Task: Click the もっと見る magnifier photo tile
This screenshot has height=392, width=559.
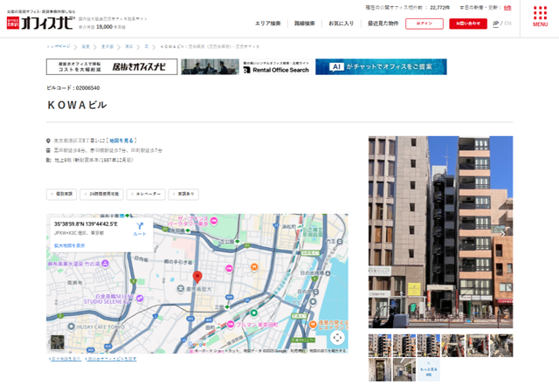Action: [428, 370]
